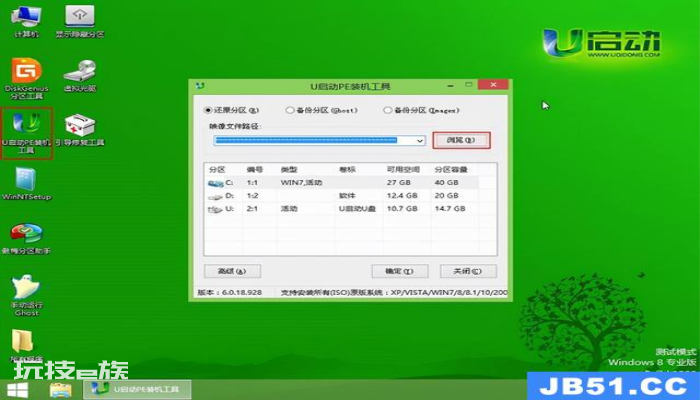Click the 可用空间 column header
Screen dimensions: 700x400
tap(403, 170)
